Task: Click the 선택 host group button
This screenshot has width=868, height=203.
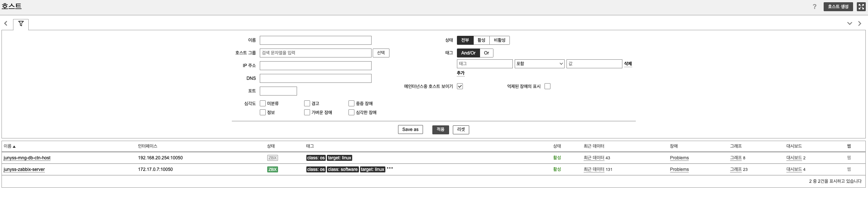Action: coord(381,53)
